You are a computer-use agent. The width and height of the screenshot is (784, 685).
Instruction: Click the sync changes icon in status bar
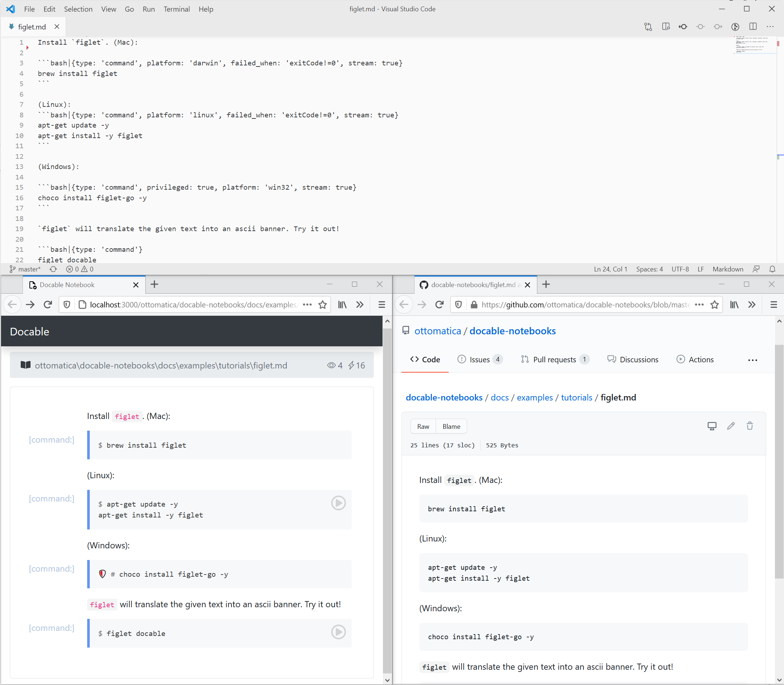(53, 269)
